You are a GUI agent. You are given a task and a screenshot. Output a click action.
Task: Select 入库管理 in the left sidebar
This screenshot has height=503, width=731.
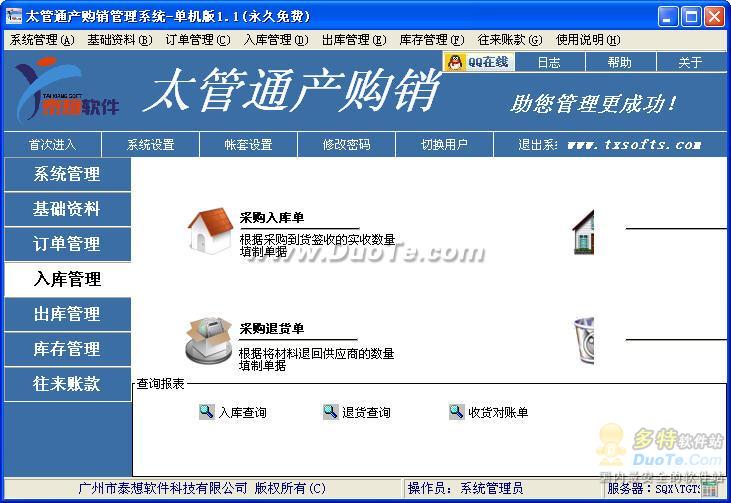coord(67,279)
